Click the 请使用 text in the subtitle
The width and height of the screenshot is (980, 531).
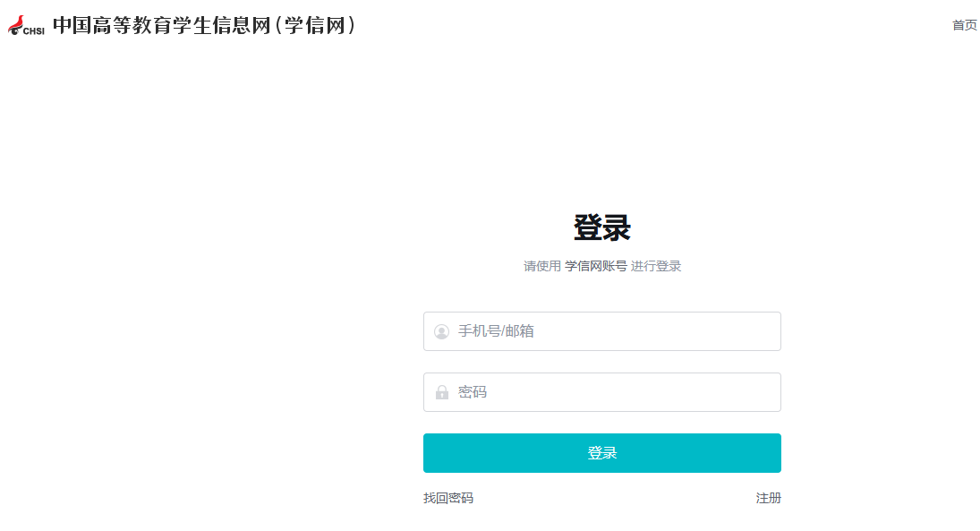(x=542, y=266)
